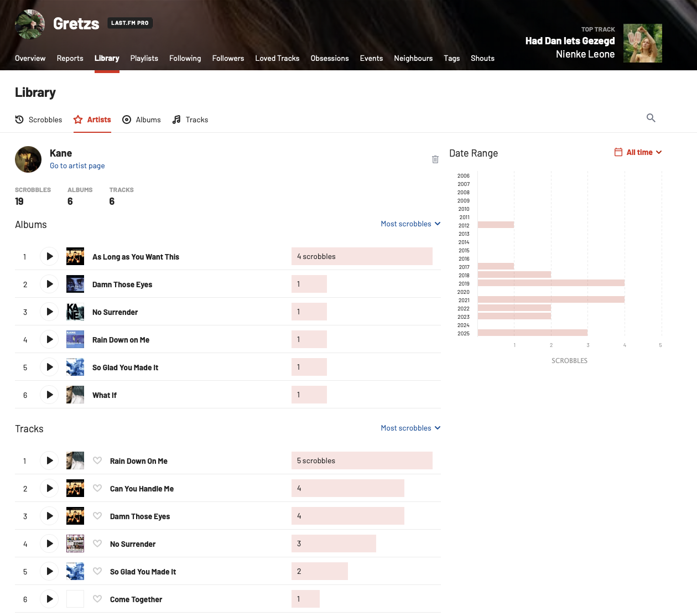Open Events in profile navigation
This screenshot has height=616, width=697.
click(x=371, y=58)
